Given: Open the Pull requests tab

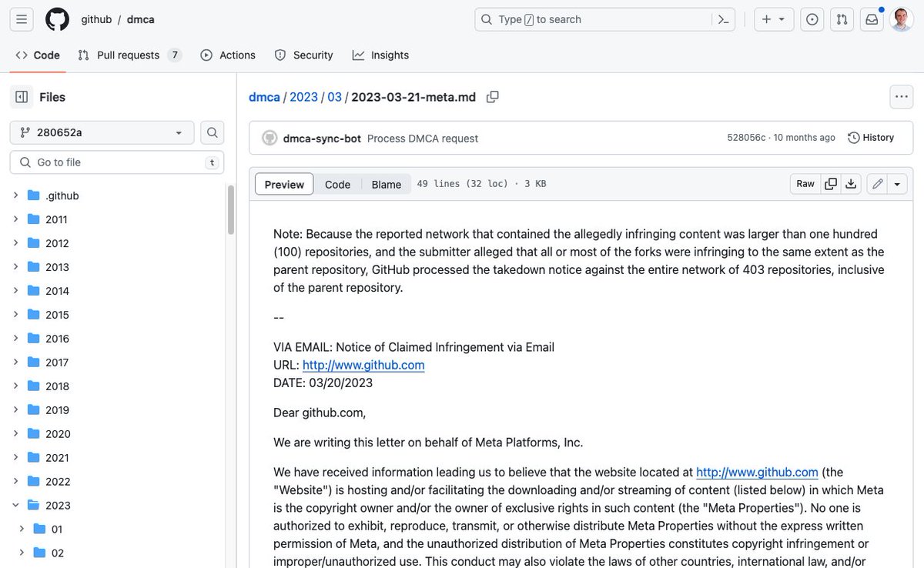Looking at the screenshot, I should click(x=129, y=55).
